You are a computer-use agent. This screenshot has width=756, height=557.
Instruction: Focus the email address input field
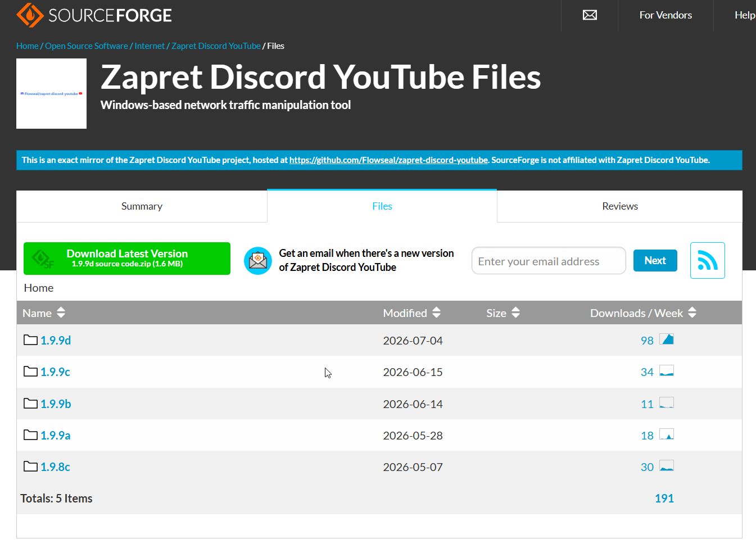pyautogui.click(x=549, y=261)
